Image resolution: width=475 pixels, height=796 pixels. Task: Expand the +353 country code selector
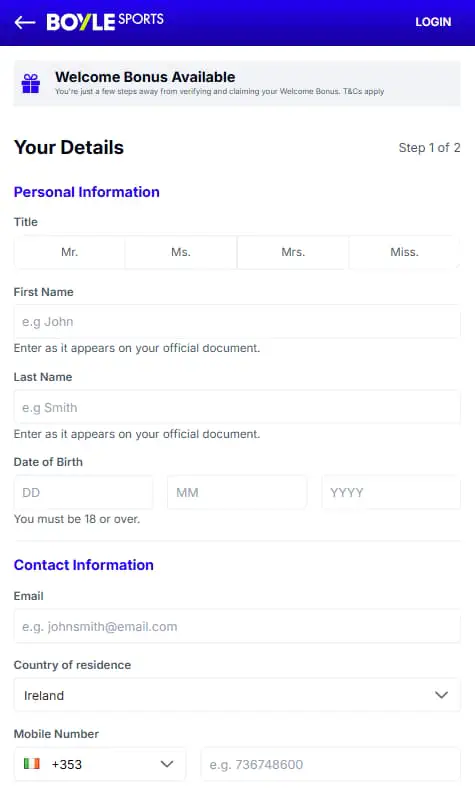point(99,764)
